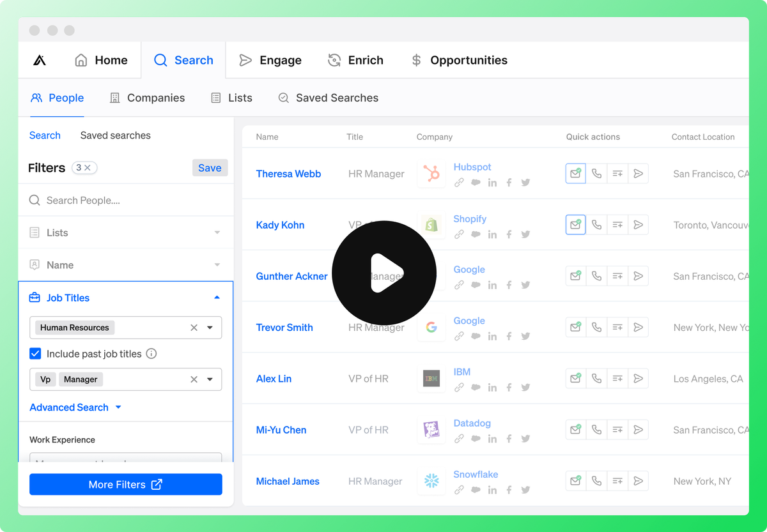Click the website link icon for Theresa Webb
Screen dimensions: 767x532
coord(458,182)
